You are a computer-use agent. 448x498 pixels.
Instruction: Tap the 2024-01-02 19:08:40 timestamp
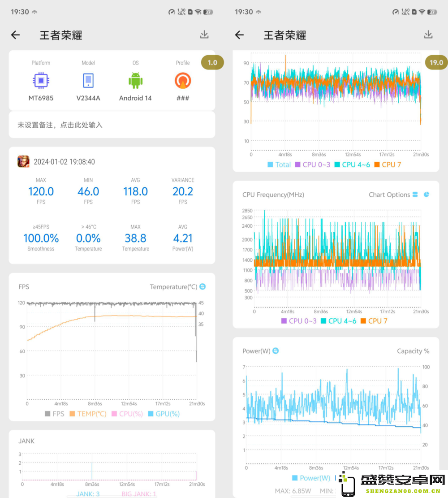coord(64,162)
